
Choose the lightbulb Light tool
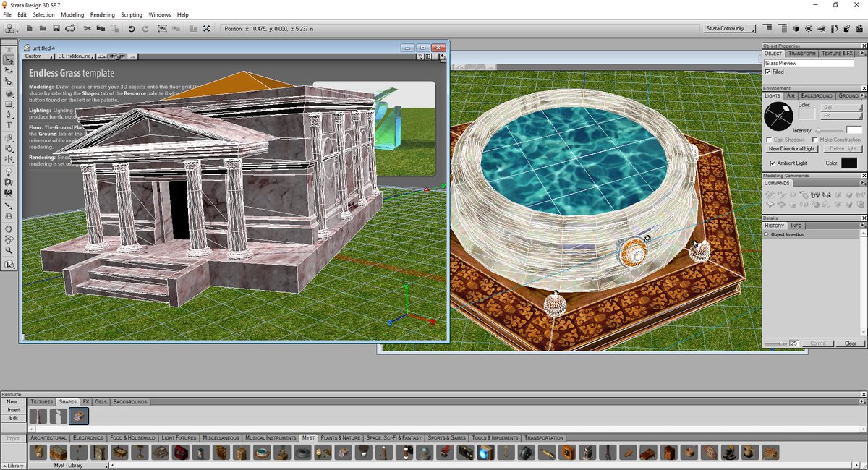click(x=9, y=171)
